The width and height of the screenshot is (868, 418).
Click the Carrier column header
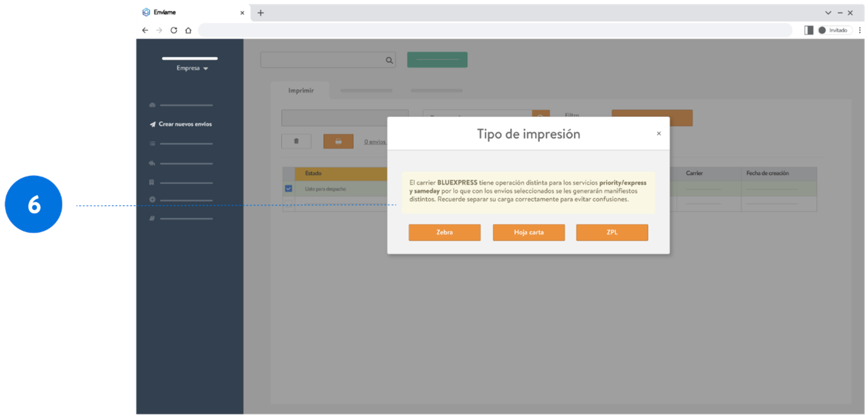(708, 173)
